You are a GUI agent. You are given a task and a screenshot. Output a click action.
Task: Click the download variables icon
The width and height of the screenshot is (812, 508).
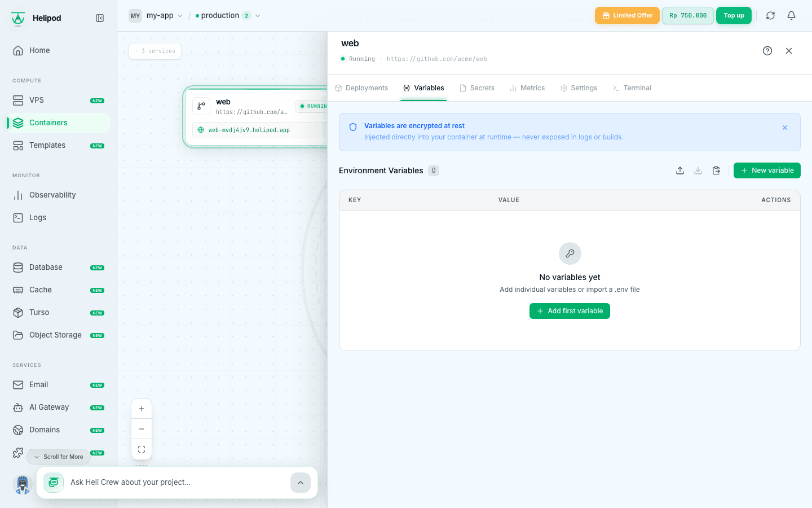click(698, 170)
